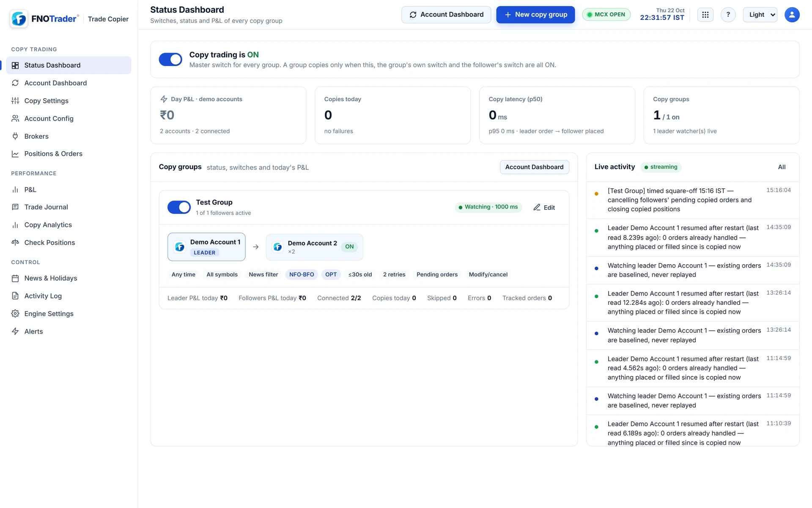This screenshot has width=812, height=508.
Task: Toggle Demo Account 2 follower ON switch
Action: pos(349,247)
